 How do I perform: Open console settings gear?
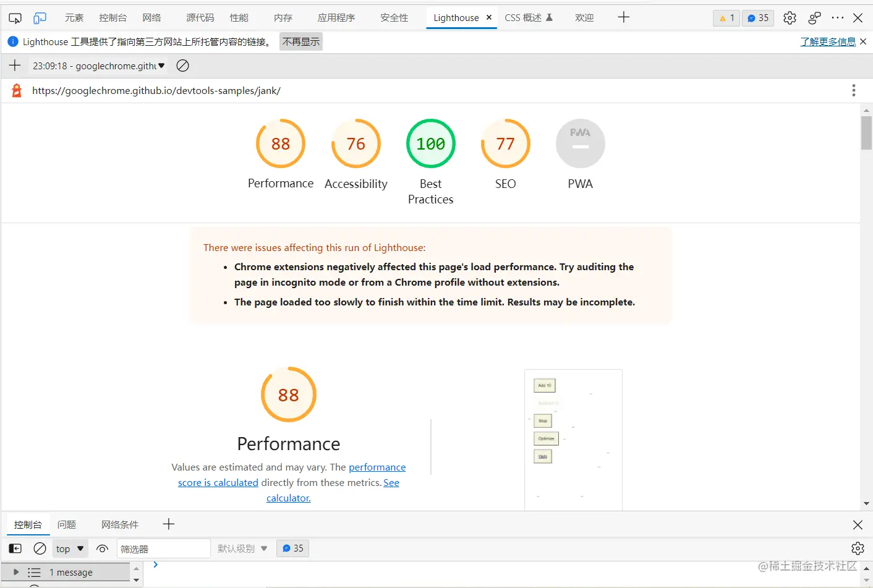tap(858, 548)
